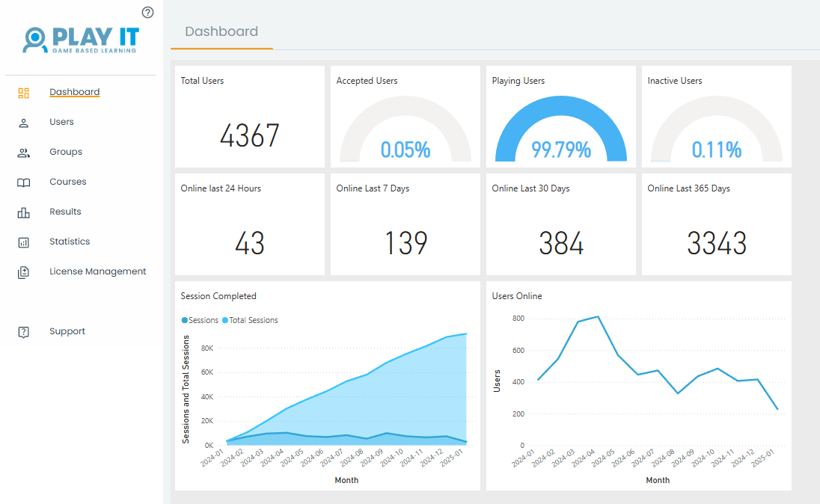Open the Dashboard tab at top
Screen dimensions: 820x504
point(221,31)
